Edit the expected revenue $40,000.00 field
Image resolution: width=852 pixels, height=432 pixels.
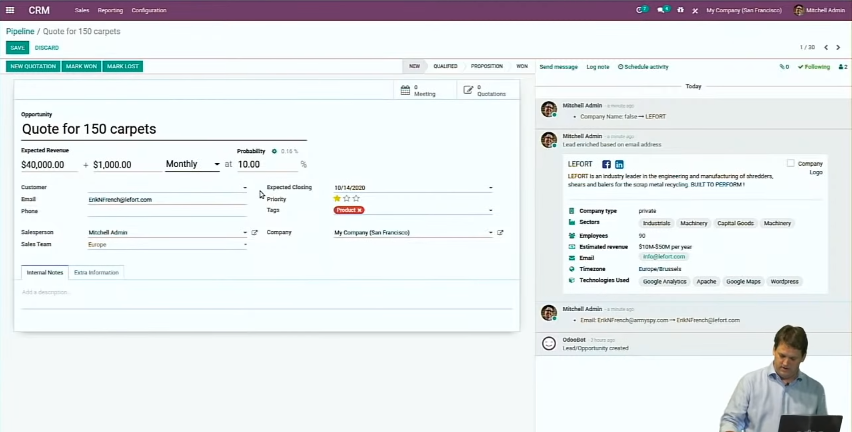49,165
